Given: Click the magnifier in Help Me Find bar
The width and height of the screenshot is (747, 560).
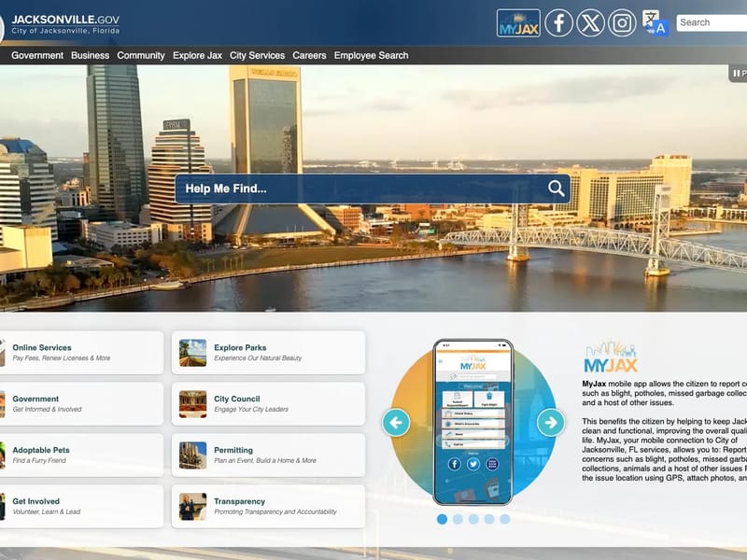Looking at the screenshot, I should click(x=556, y=189).
